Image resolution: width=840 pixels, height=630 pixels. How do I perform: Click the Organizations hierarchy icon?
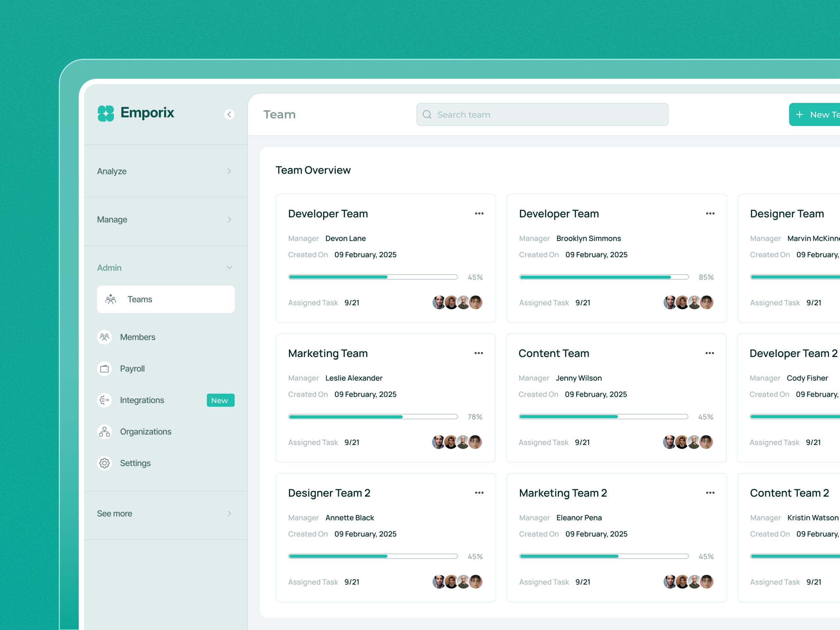click(104, 431)
